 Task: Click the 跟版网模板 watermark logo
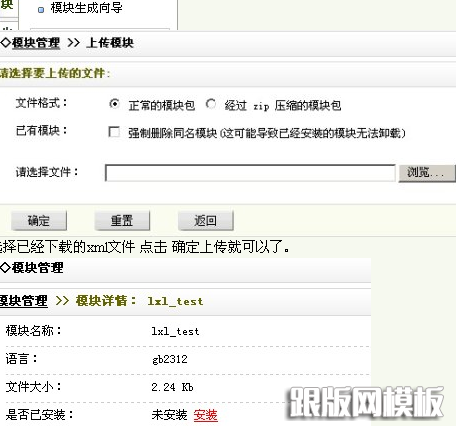pyautogui.click(x=366, y=402)
